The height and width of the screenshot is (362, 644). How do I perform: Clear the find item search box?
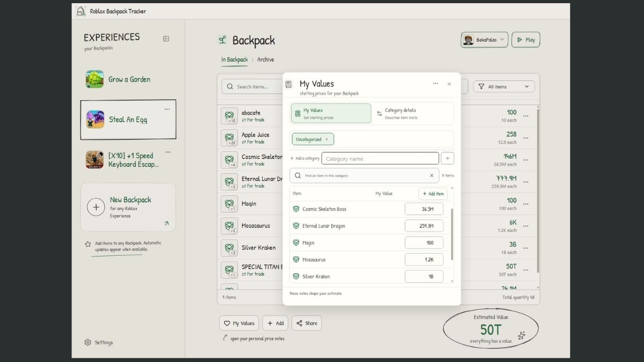coord(431,175)
